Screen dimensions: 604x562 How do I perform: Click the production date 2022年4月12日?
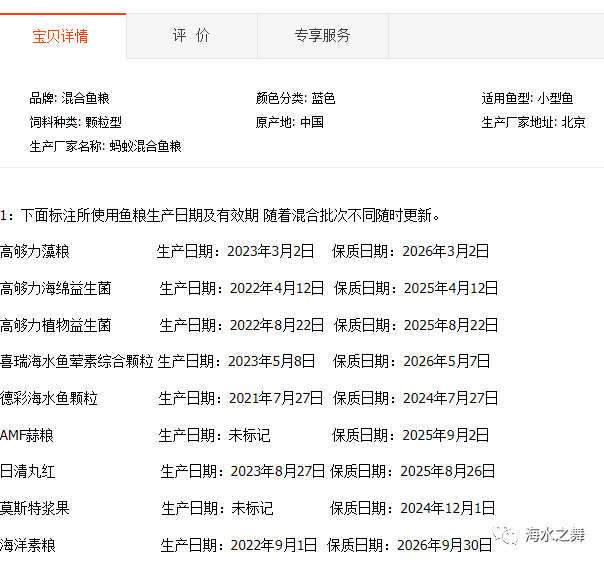coord(277,288)
